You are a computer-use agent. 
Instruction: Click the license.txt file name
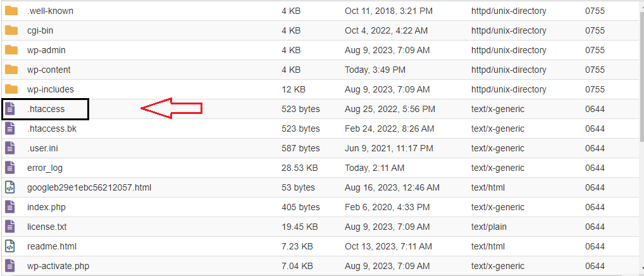(47, 227)
